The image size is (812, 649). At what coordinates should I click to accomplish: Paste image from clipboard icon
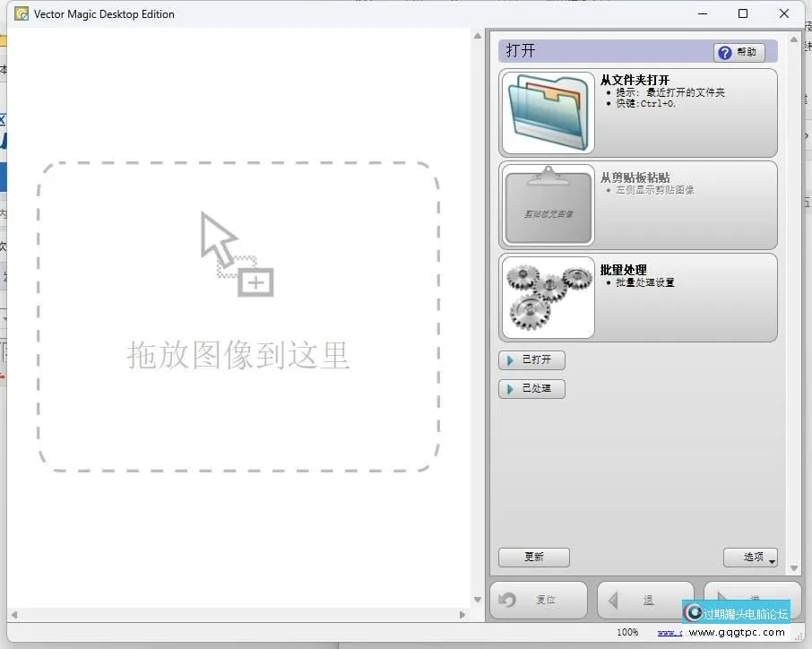pos(547,206)
